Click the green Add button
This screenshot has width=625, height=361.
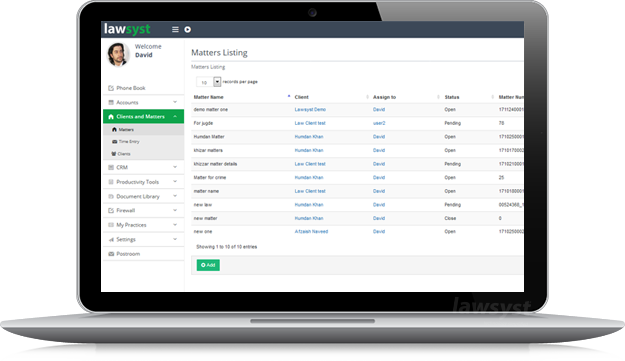point(208,265)
